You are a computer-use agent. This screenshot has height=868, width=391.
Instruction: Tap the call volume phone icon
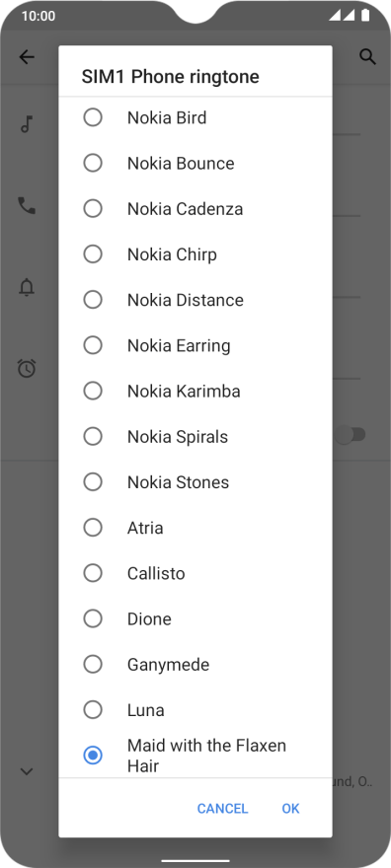(27, 206)
